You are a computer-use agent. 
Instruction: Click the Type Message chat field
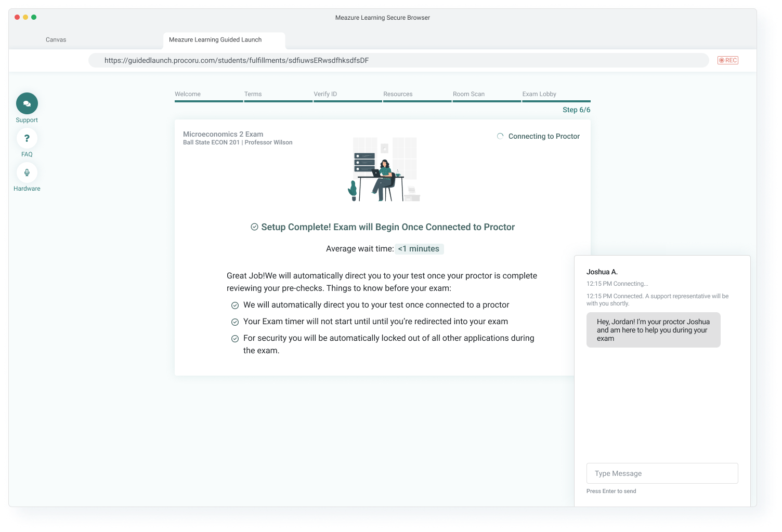(x=662, y=473)
